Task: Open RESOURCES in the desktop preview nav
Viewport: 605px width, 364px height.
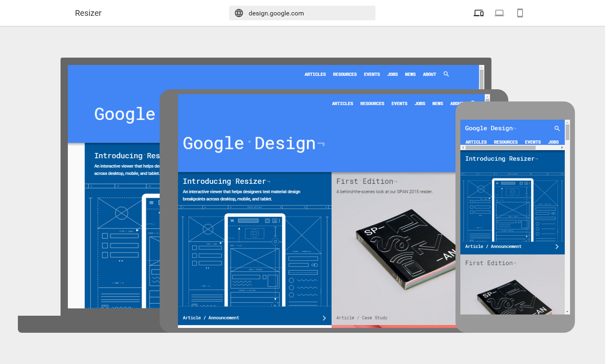Action: (345, 74)
